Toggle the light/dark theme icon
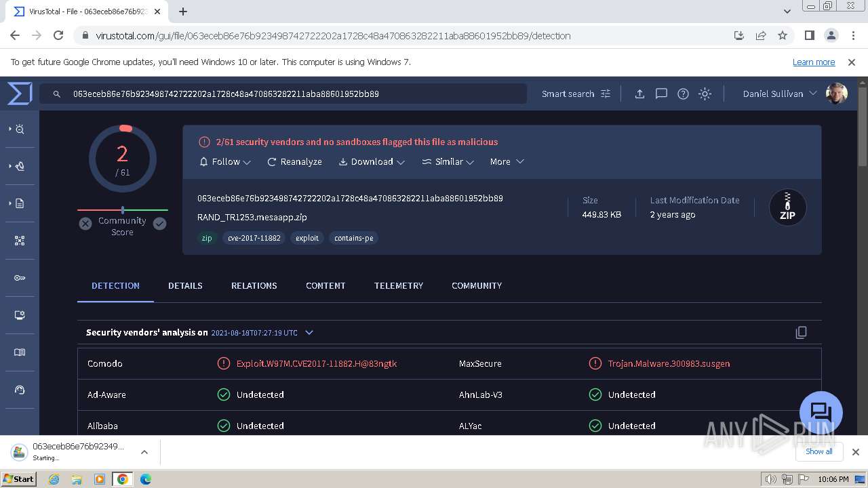Viewport: 868px width, 488px height. [x=705, y=94]
